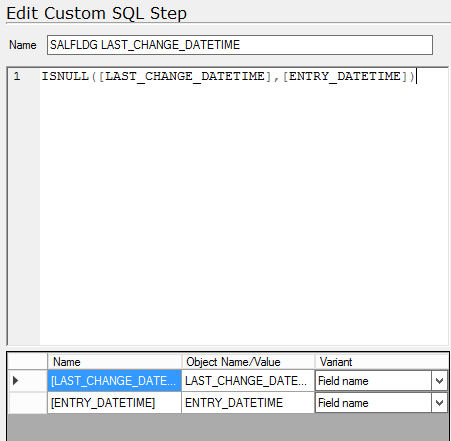
Task: Click line number 1 in the editor gutter
Action: click(17, 77)
